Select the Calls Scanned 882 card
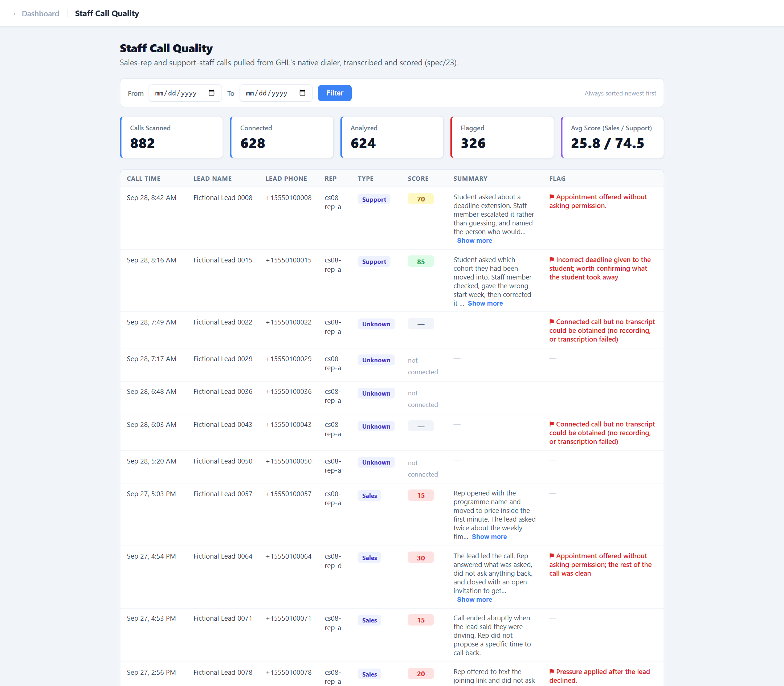784x686 pixels. (x=171, y=137)
